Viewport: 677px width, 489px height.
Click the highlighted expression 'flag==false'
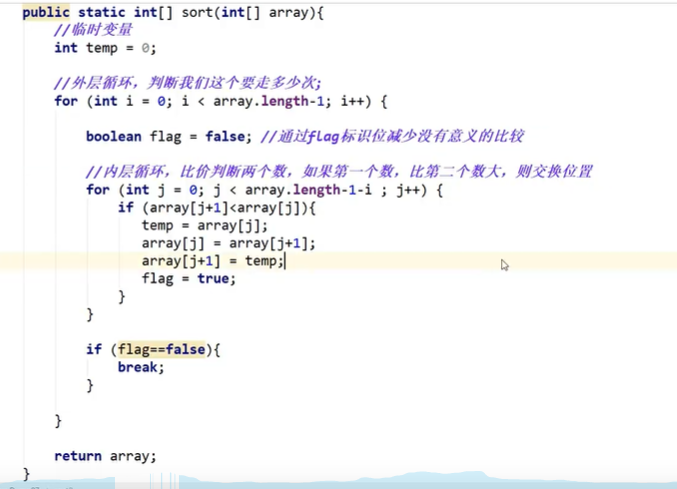pos(161,349)
